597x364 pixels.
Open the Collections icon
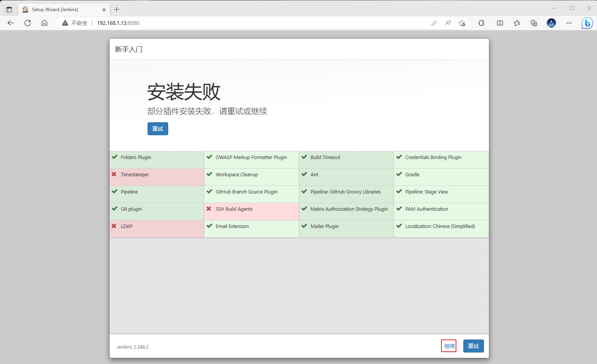click(x=534, y=23)
